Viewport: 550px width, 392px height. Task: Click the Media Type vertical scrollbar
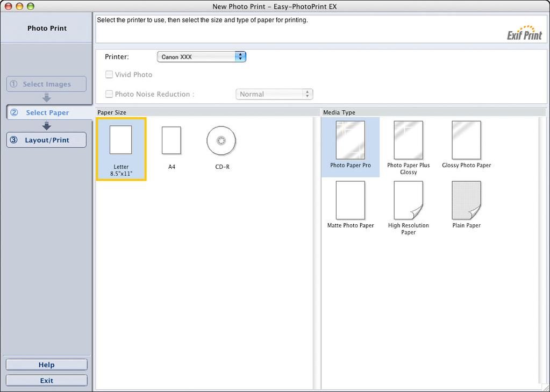coord(542,251)
